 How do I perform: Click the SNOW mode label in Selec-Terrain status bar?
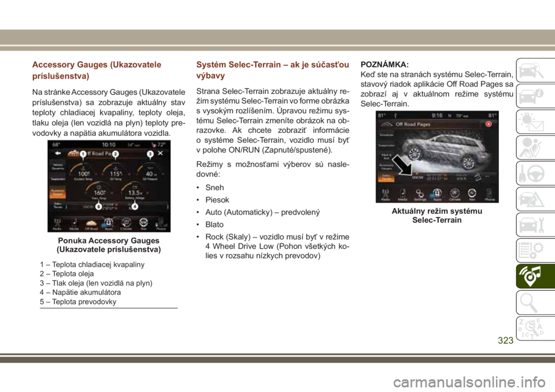[x=417, y=177]
